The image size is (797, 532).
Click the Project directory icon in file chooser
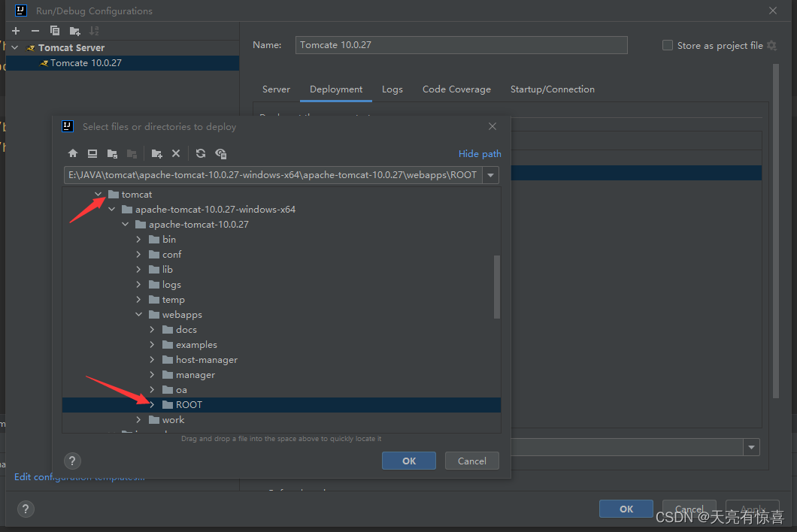(x=112, y=153)
